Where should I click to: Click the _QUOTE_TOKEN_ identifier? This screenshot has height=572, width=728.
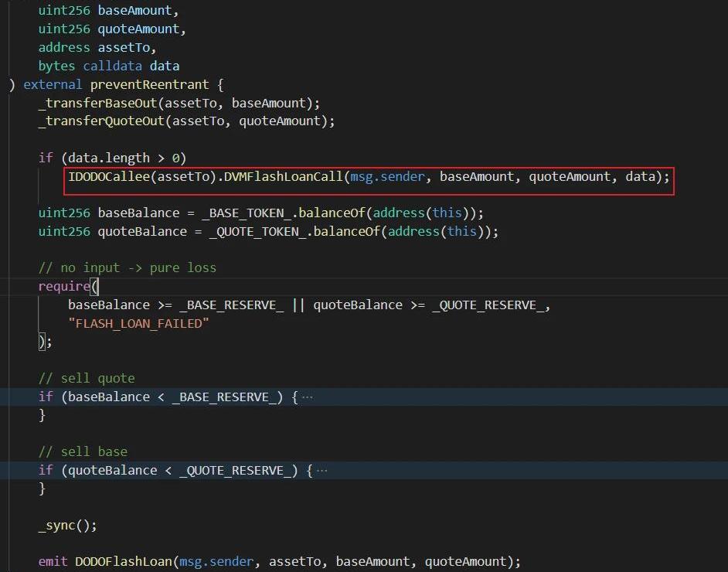coord(253,231)
